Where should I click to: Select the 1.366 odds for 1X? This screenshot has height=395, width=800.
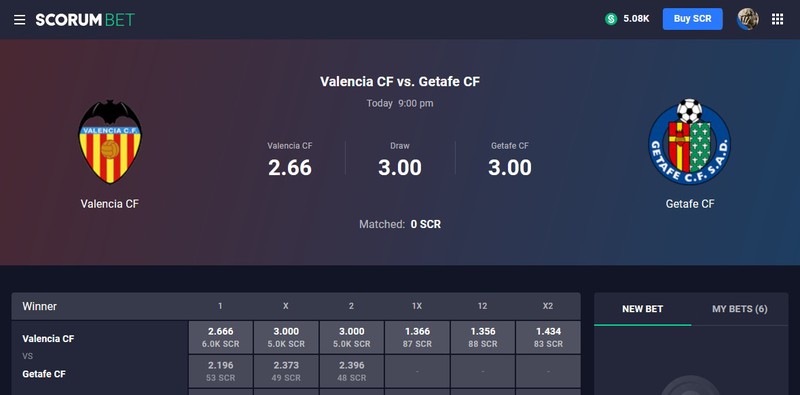pos(417,337)
